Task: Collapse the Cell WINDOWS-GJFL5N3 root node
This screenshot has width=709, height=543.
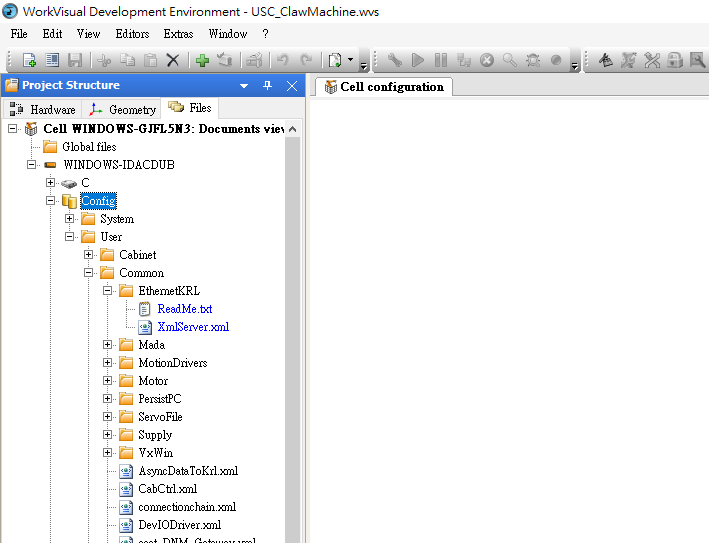Action: point(13,129)
